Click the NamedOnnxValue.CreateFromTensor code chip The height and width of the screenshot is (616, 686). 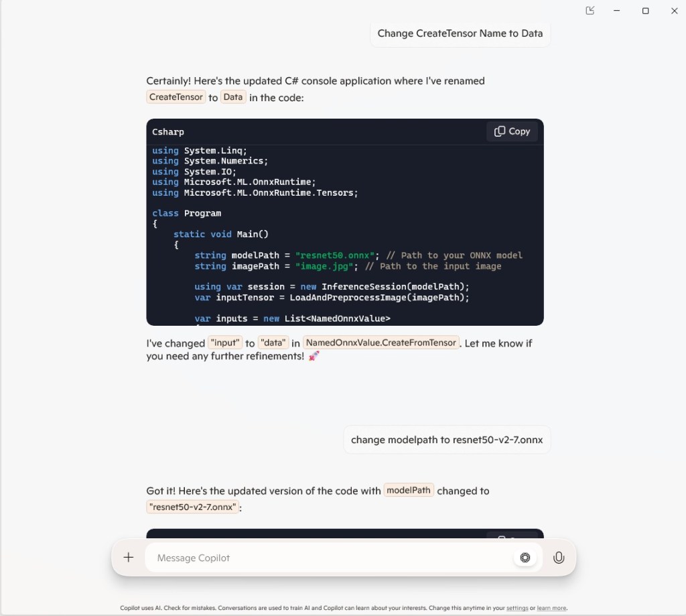(x=381, y=343)
